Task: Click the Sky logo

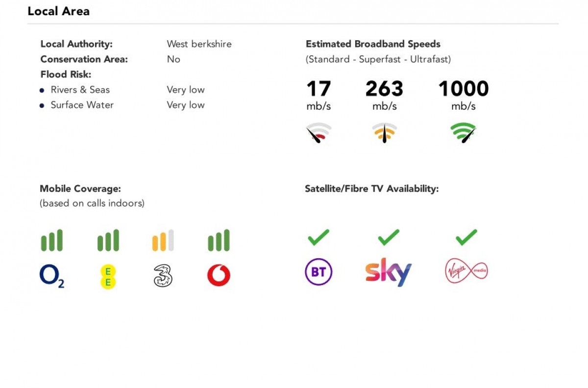Action: [x=388, y=272]
